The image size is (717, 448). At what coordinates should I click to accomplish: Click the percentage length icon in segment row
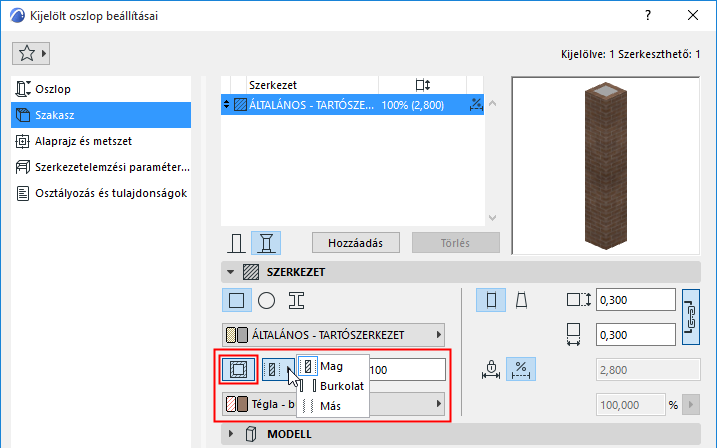tap(476, 105)
